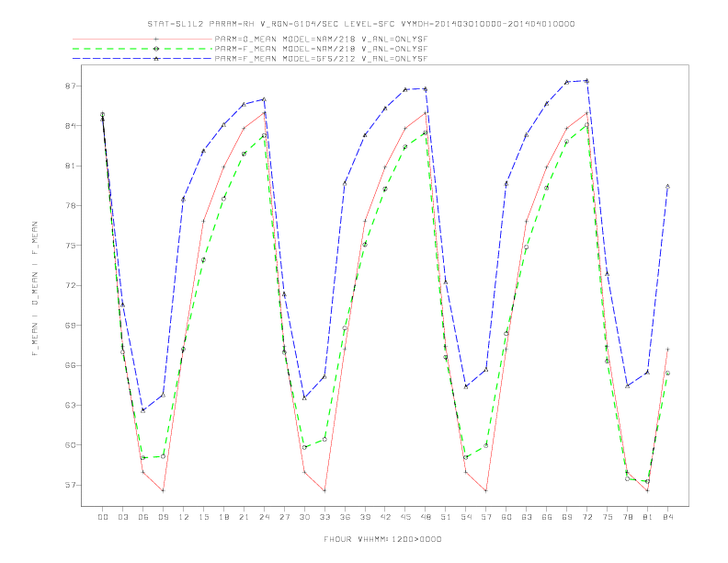Click y-axis tick label 57
The width and height of the screenshot is (728, 563).
(x=70, y=485)
